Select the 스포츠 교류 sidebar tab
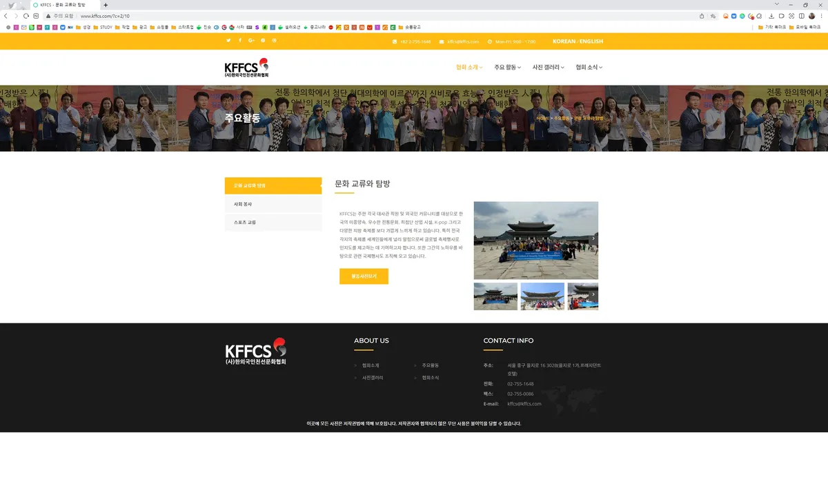The image size is (828, 504). tap(273, 223)
